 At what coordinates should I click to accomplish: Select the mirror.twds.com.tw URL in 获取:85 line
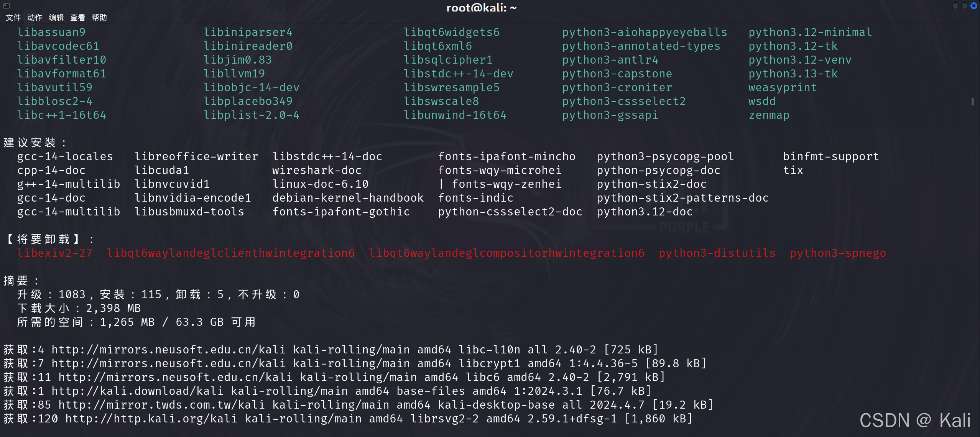163,404
